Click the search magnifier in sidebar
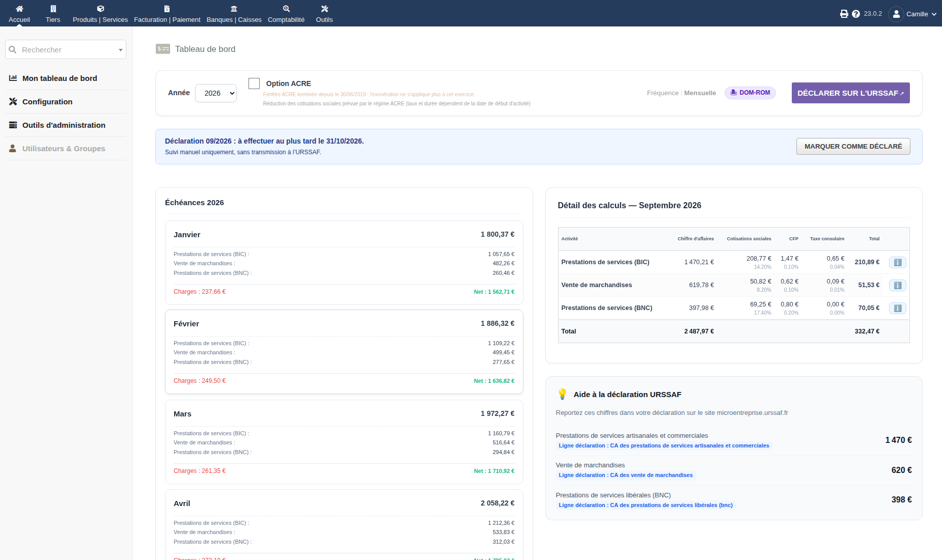The image size is (942, 560). point(13,49)
